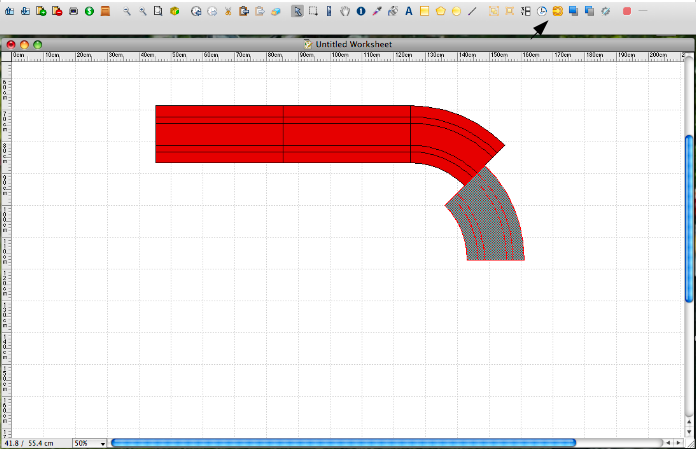Screen dimensions: 696x449
Task: Select the yellow Ellipse shape tool
Action: 456,11
